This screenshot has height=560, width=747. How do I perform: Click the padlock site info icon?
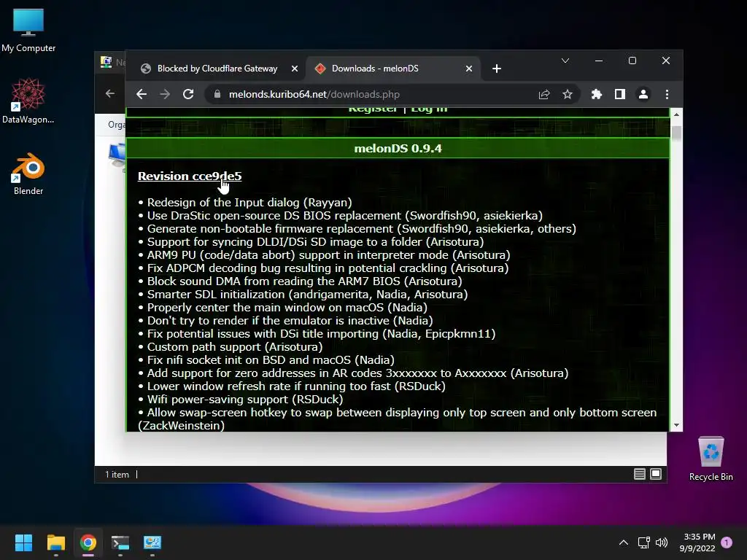[217, 94]
